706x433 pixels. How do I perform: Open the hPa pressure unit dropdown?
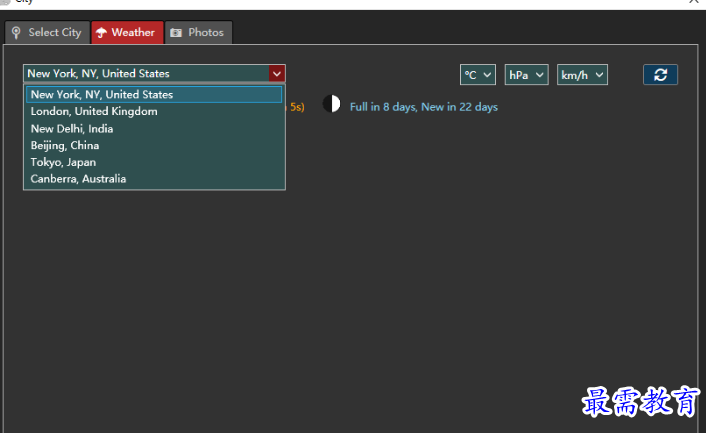pos(526,75)
